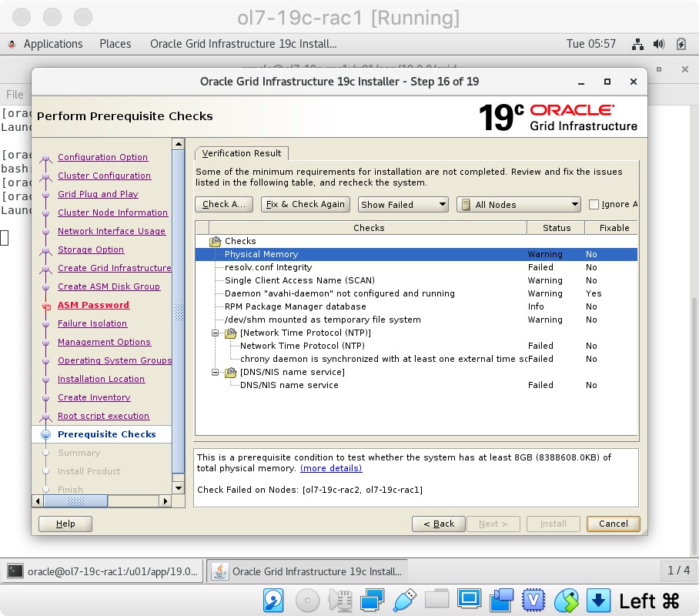Click the VirtualBox network adapters status icon
699x616 pixels.
pos(373,601)
